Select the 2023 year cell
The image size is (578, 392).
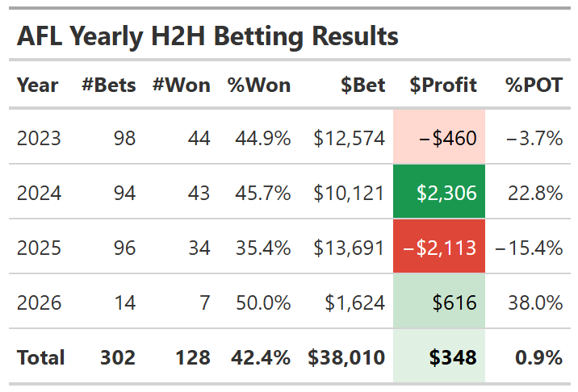39,138
